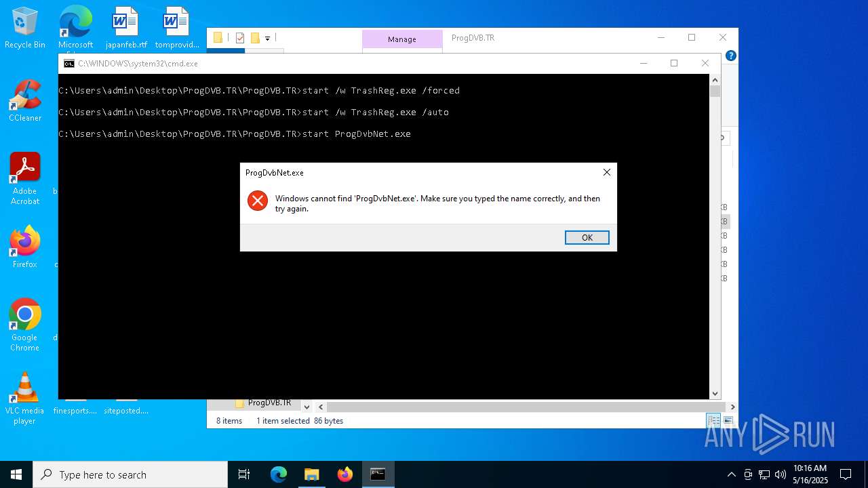The height and width of the screenshot is (488, 868).
Task: Click the File Explorer window folder icon
Action: point(218,38)
